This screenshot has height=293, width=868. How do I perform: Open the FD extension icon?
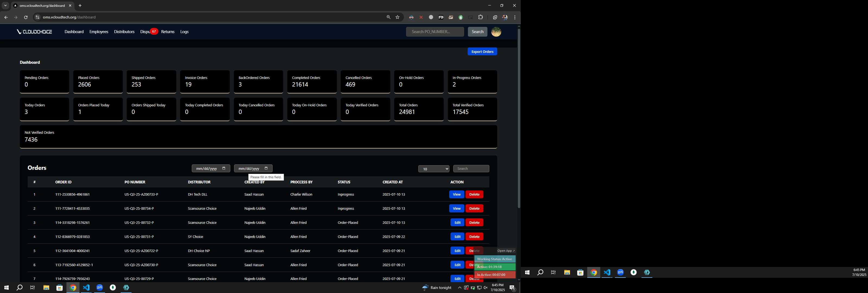[441, 17]
